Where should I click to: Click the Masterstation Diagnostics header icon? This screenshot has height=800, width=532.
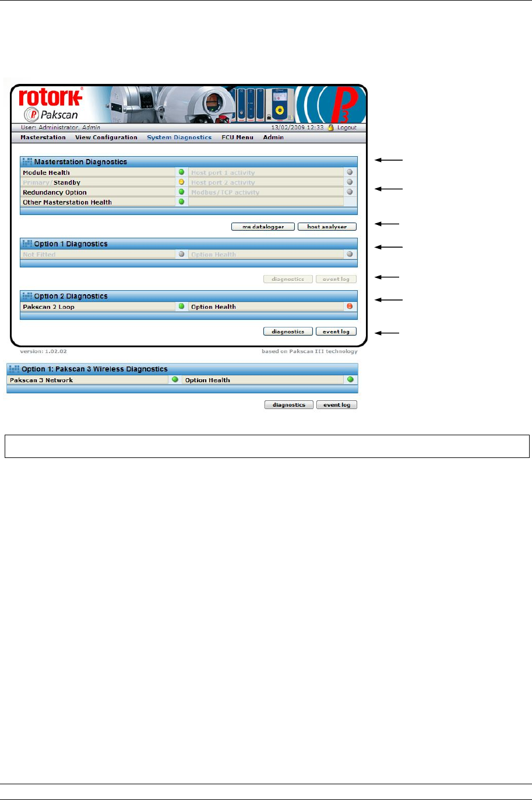point(27,161)
